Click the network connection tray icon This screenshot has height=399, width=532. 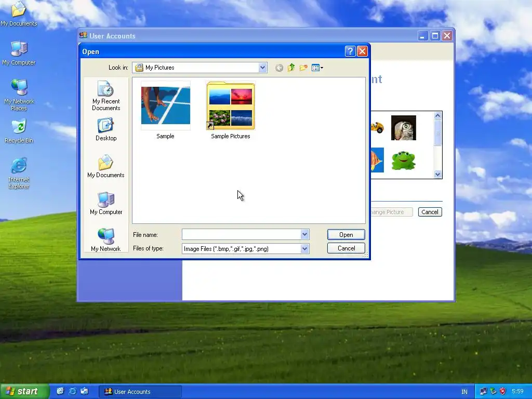(x=483, y=392)
